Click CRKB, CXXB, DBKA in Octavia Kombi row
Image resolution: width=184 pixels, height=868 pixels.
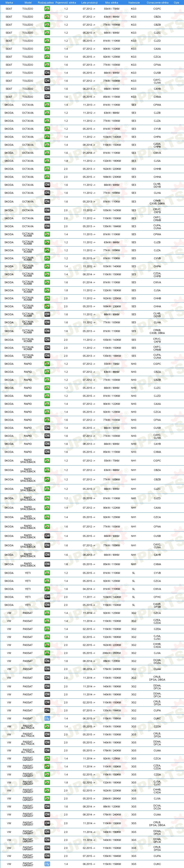pos(157,331)
